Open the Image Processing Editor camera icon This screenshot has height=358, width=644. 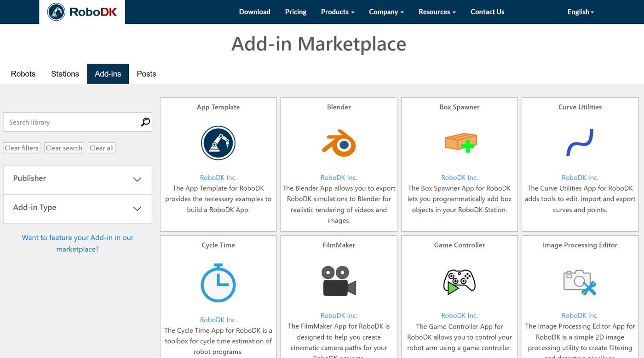coord(580,282)
